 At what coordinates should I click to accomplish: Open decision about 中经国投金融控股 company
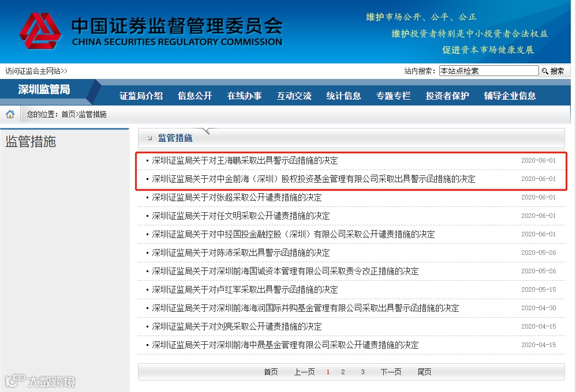click(293, 234)
